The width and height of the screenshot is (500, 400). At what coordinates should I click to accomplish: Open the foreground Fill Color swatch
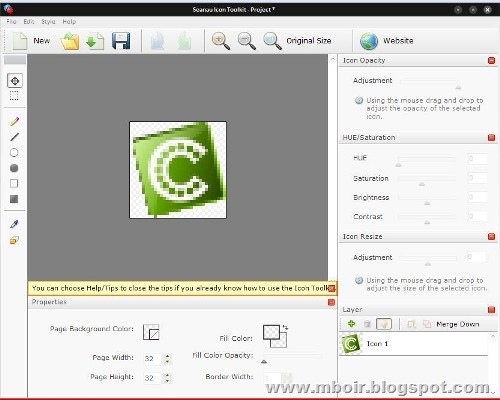(x=271, y=332)
